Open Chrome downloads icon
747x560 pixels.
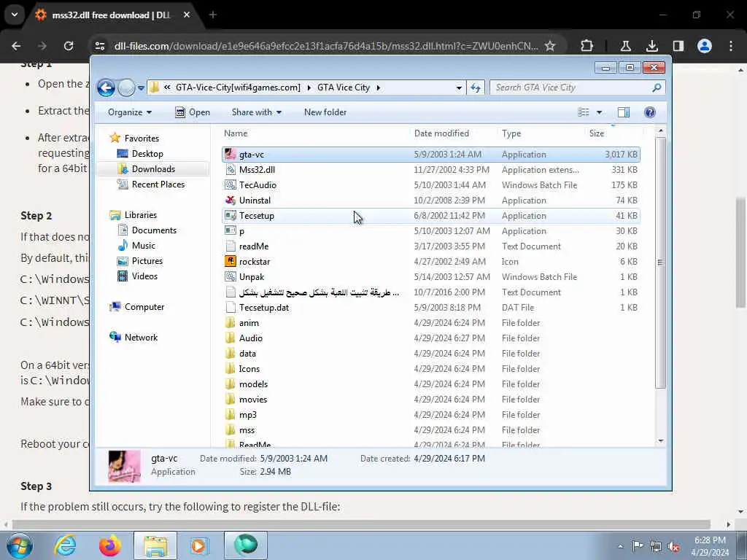pyautogui.click(x=651, y=46)
